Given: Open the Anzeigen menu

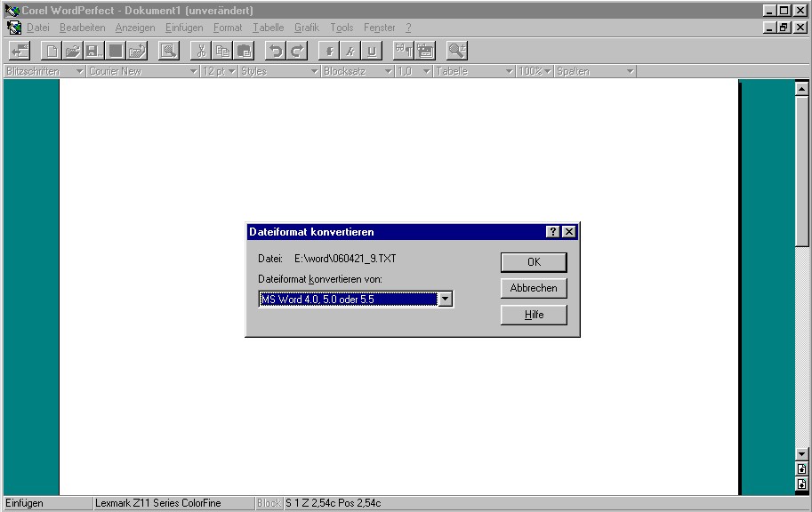Looking at the screenshot, I should click(x=135, y=28).
